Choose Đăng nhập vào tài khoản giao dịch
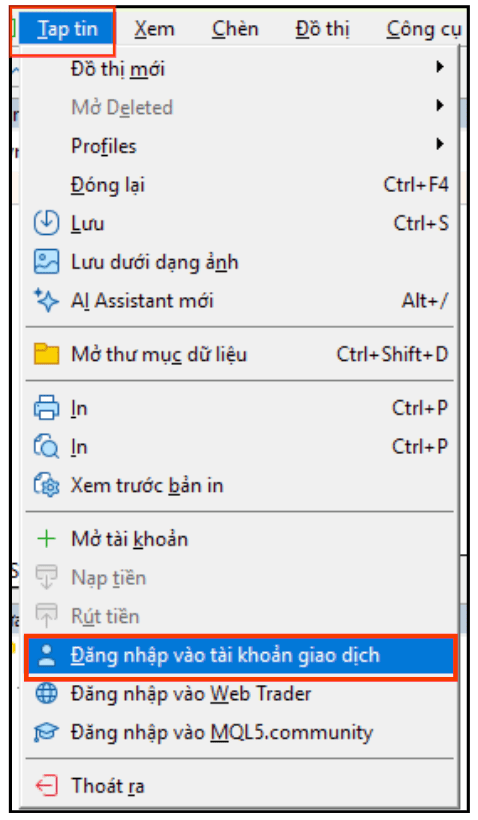The height and width of the screenshot is (820, 478). click(x=241, y=656)
